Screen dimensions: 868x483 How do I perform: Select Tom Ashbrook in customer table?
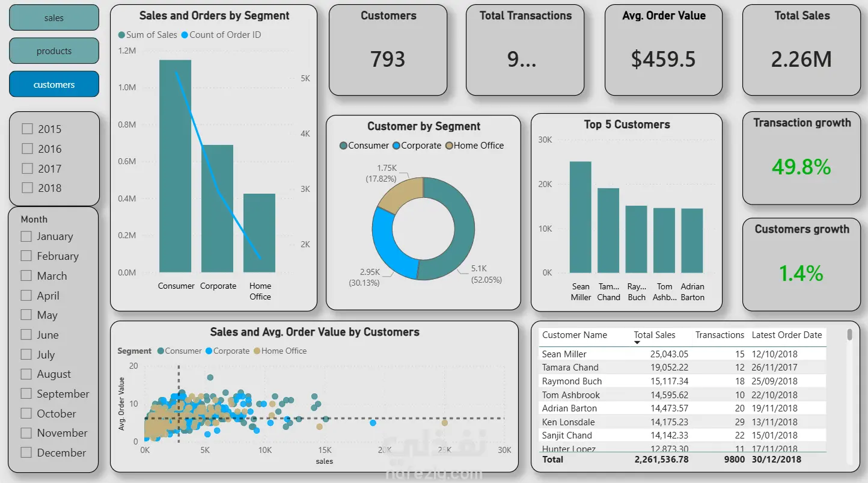tap(571, 395)
